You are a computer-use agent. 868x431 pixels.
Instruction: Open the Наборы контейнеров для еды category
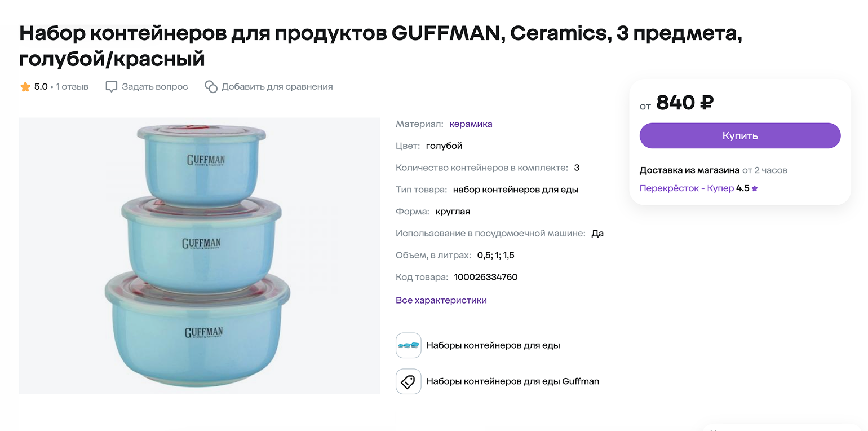click(493, 345)
